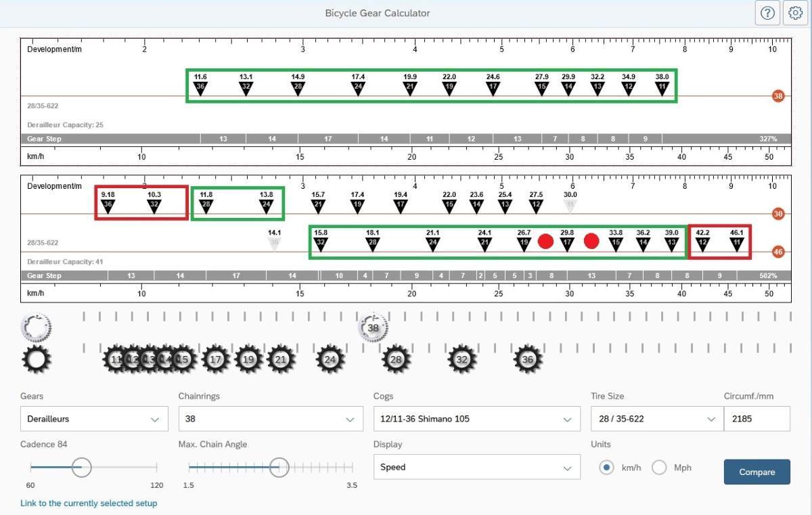Click the Circumference mm input field
Screen dimensions: 812x515
[x=757, y=419]
